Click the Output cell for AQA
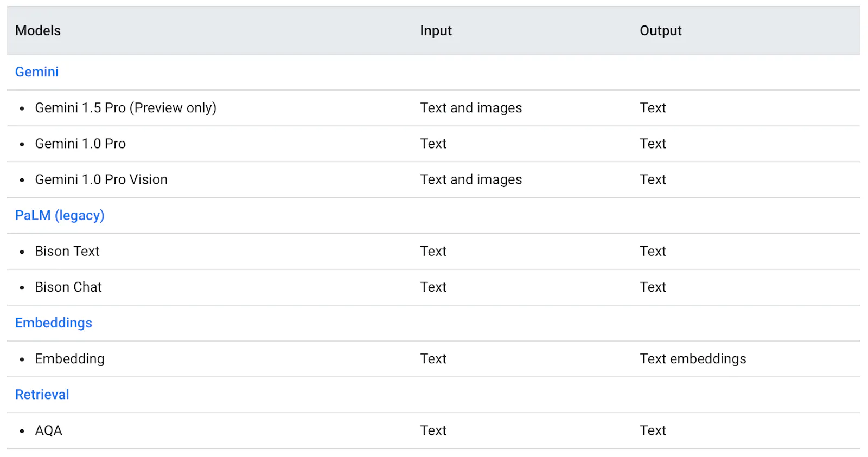The width and height of the screenshot is (868, 457). pos(653,430)
